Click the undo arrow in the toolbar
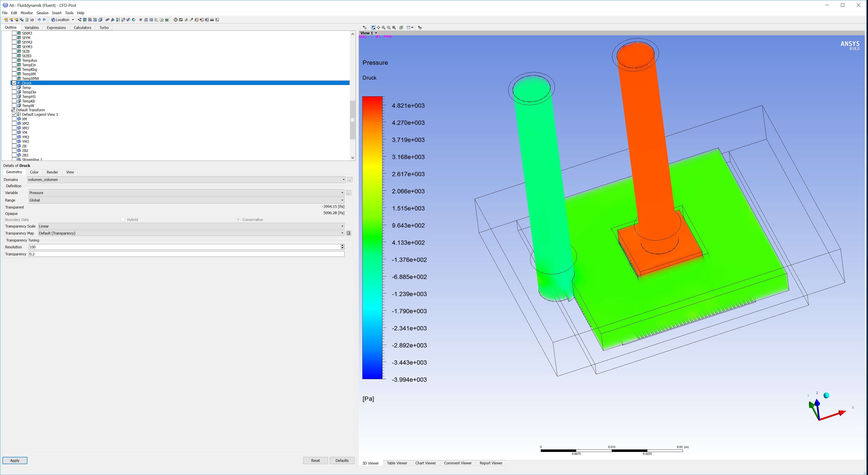 [39, 20]
